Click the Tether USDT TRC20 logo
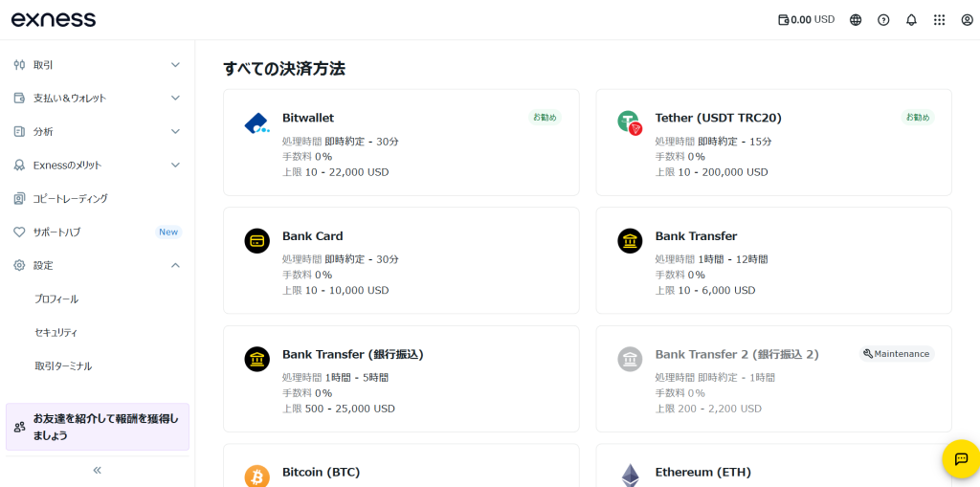980x487 pixels. (630, 122)
